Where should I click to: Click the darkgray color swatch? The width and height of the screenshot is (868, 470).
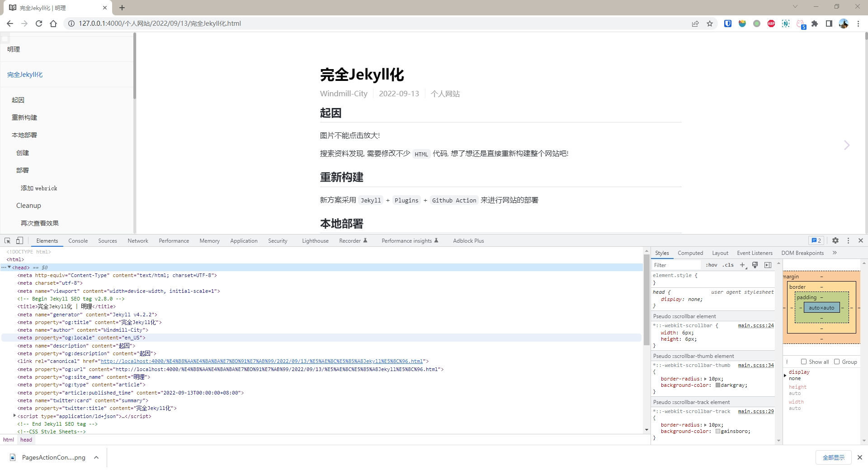click(718, 385)
